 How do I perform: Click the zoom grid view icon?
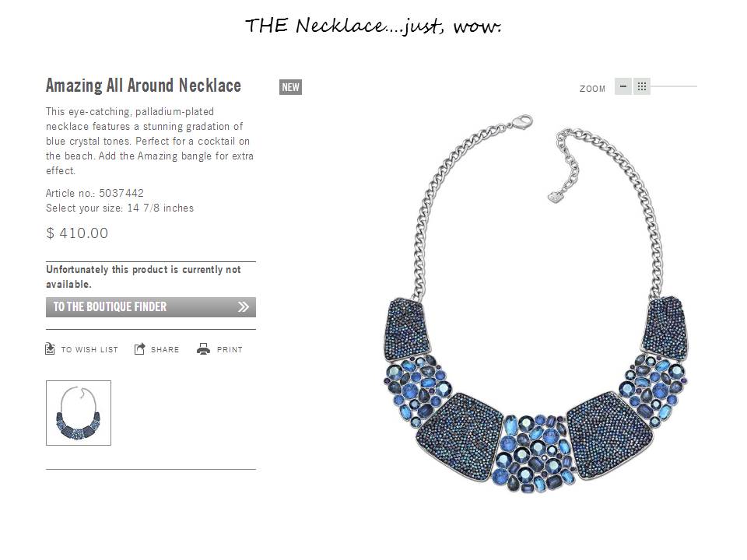point(642,86)
